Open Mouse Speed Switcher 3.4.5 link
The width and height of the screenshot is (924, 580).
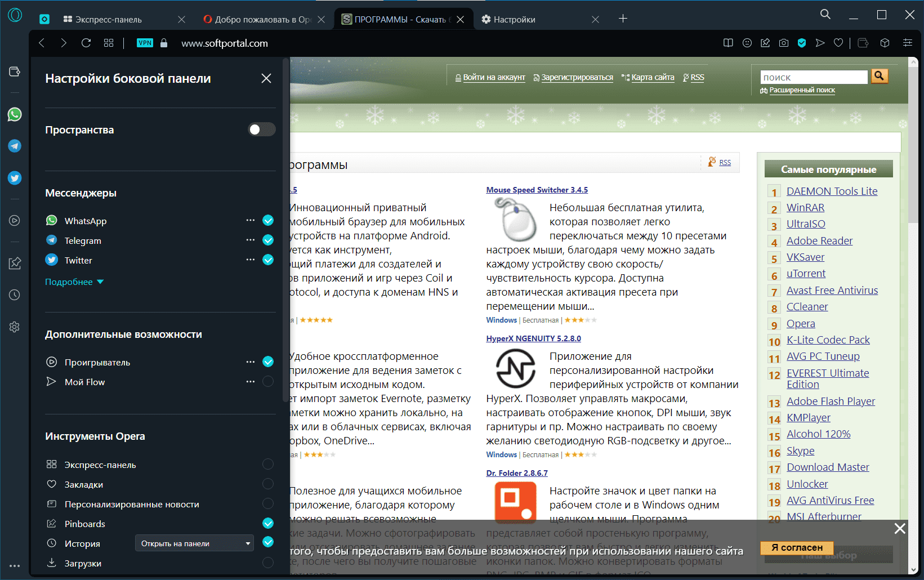537,190
